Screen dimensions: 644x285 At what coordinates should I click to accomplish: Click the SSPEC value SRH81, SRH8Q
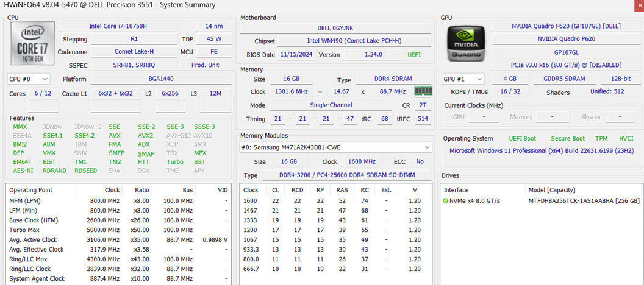tap(134, 65)
